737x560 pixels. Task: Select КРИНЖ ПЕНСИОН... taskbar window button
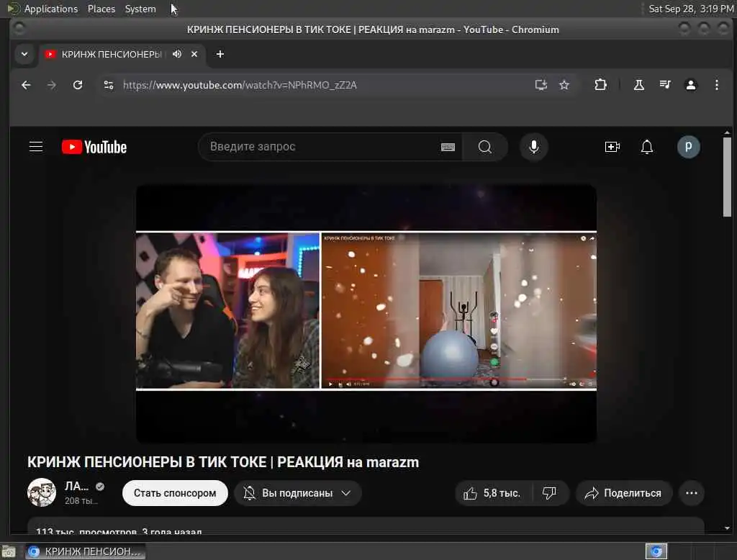[85, 551]
